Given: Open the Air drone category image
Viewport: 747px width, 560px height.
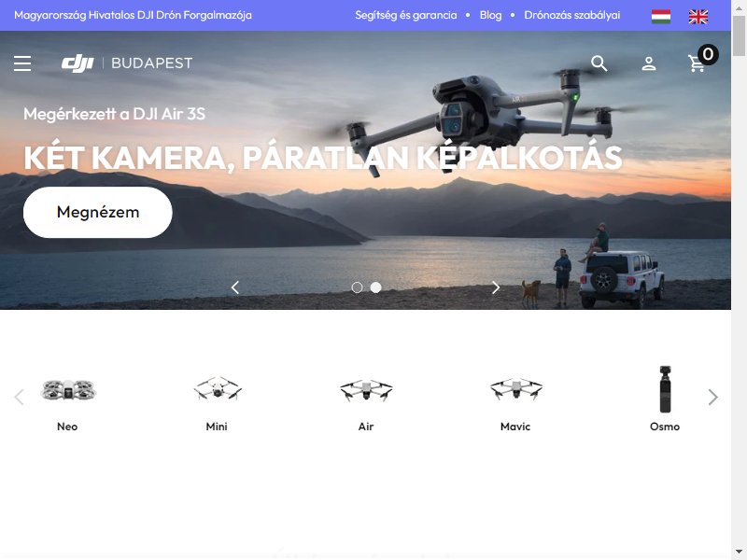Looking at the screenshot, I should (x=366, y=390).
